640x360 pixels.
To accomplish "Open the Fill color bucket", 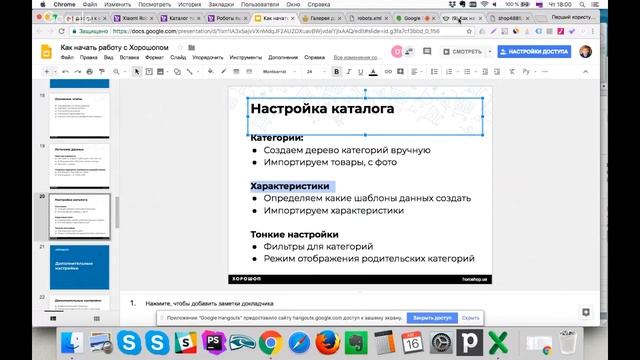I will click(x=211, y=72).
